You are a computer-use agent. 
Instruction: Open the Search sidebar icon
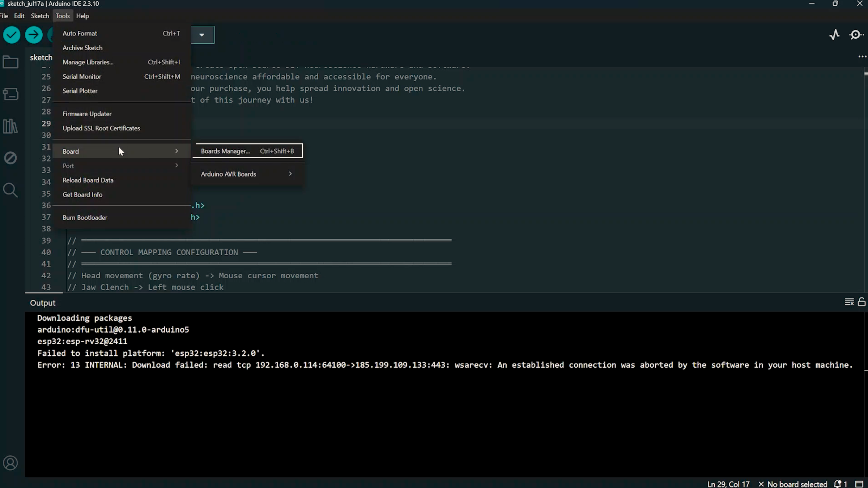point(10,190)
